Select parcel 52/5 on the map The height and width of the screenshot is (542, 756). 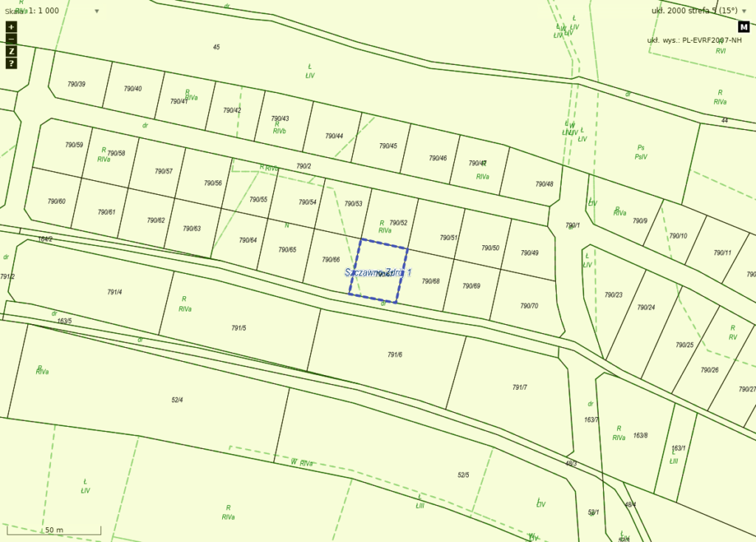pos(463,475)
